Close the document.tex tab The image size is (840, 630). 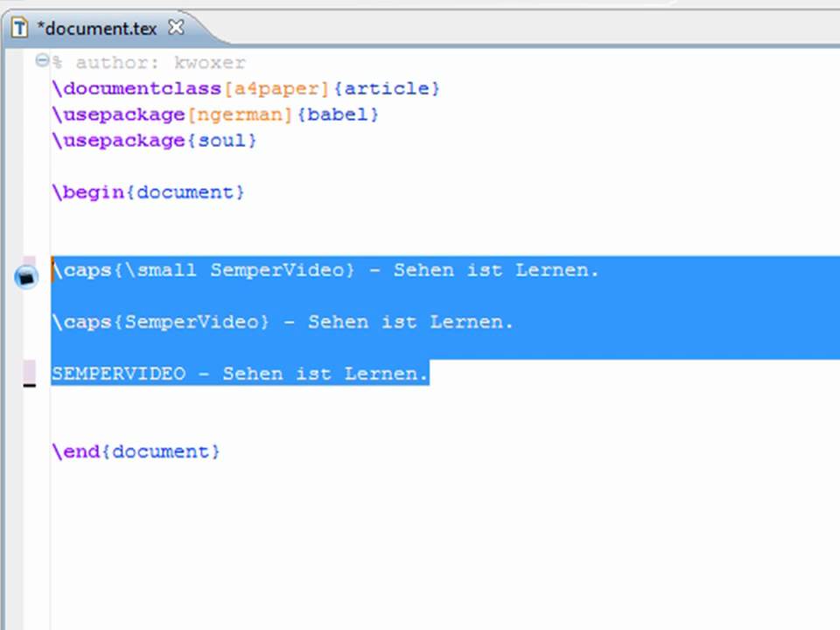(176, 27)
